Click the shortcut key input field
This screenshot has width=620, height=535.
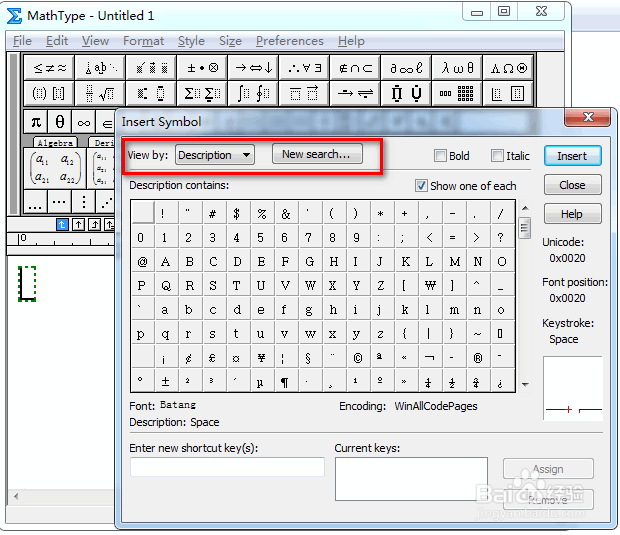pyautogui.click(x=227, y=467)
